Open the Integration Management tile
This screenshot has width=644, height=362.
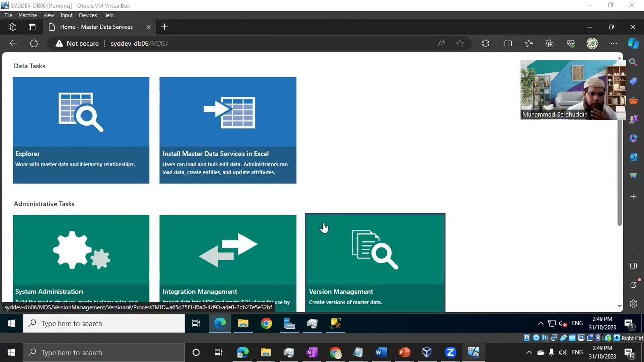tap(228, 262)
